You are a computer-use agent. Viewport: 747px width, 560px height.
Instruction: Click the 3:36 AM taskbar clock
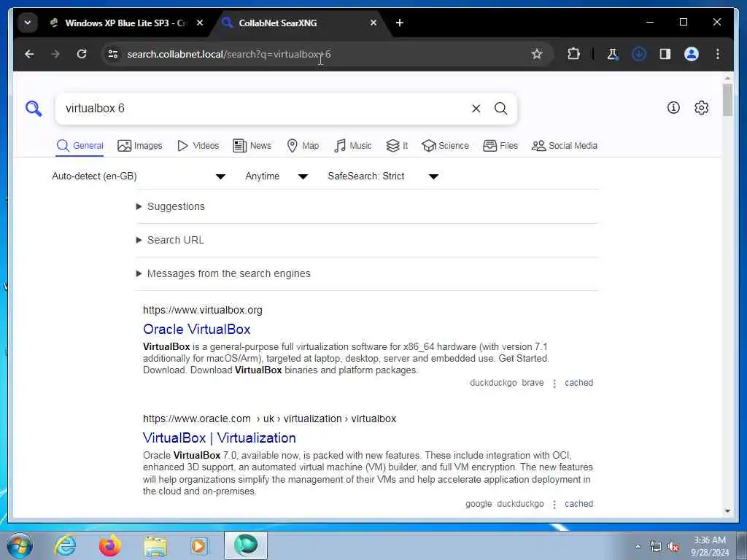pos(710,546)
